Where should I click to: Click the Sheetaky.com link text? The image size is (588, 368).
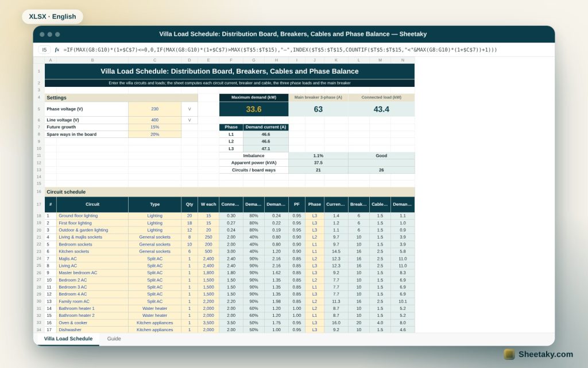(546, 354)
